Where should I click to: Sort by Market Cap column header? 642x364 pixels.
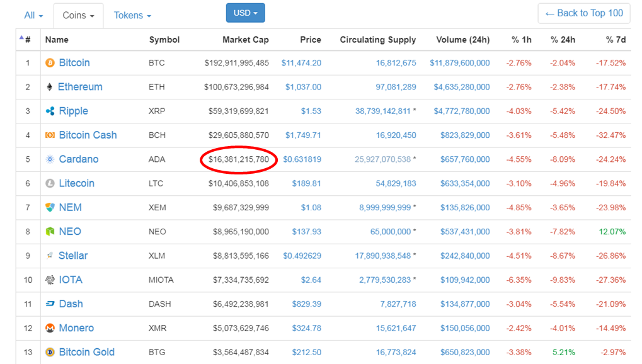coord(246,40)
